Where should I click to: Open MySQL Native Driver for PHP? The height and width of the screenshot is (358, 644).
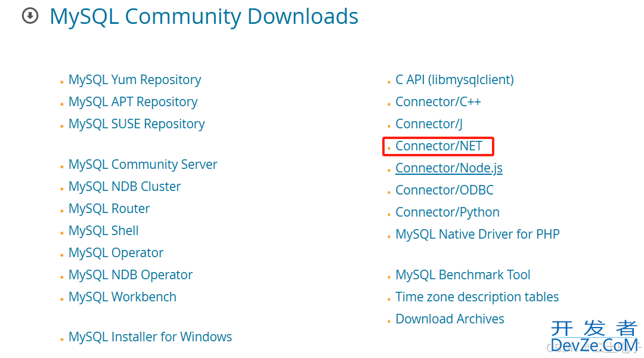coord(478,234)
